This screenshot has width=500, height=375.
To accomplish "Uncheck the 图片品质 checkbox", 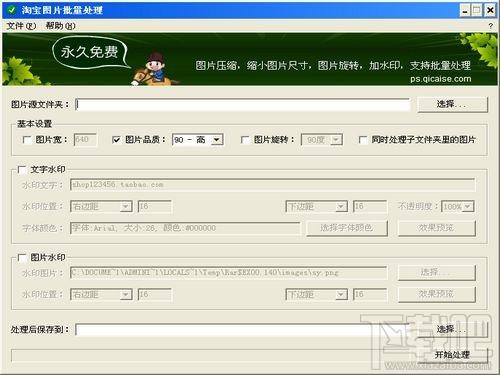I will pos(116,140).
